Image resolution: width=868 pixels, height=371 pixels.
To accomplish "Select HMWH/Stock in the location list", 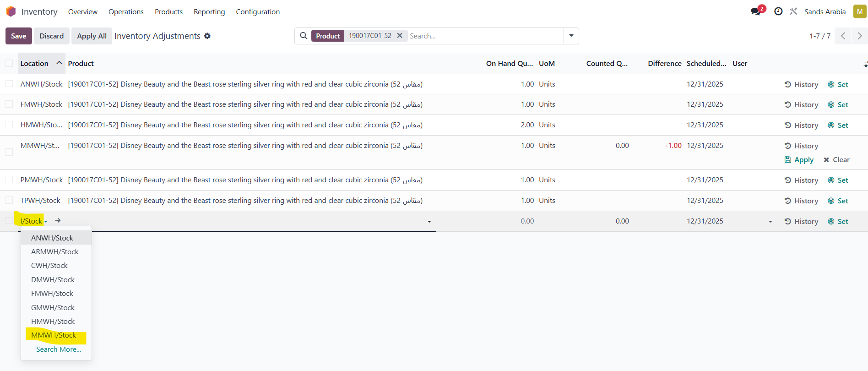I will 56,321.
